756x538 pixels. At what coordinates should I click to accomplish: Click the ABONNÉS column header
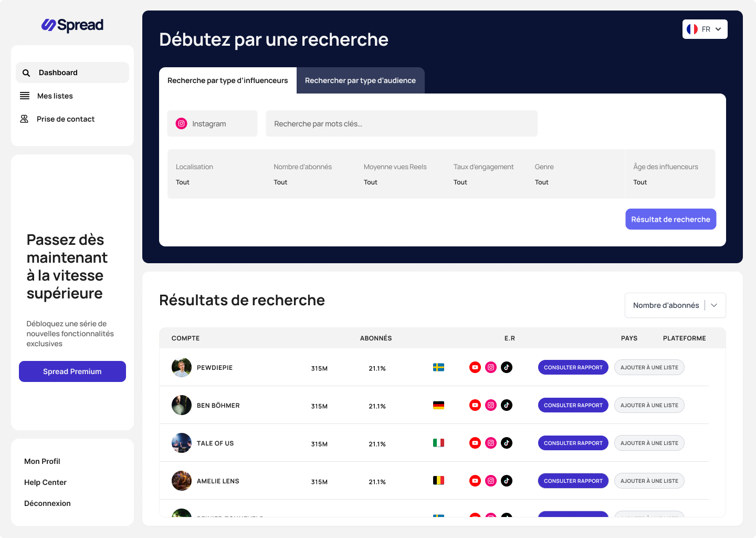pyautogui.click(x=376, y=338)
